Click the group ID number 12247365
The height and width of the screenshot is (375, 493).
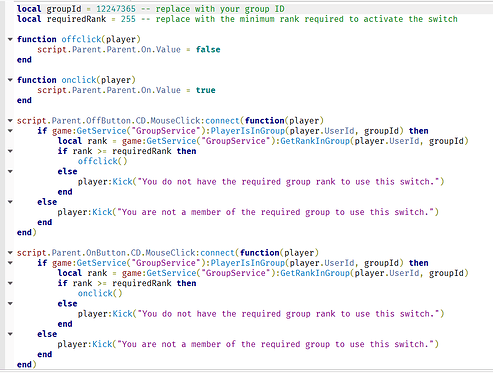point(116,9)
